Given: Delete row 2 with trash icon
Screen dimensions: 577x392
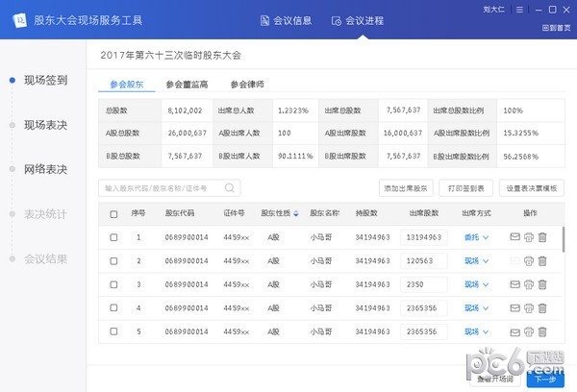Looking at the screenshot, I should tap(542, 261).
